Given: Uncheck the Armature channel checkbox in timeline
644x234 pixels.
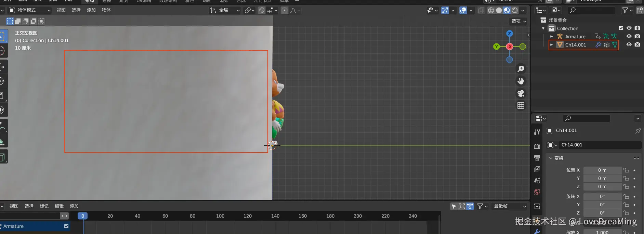Looking at the screenshot, I should [66, 226].
